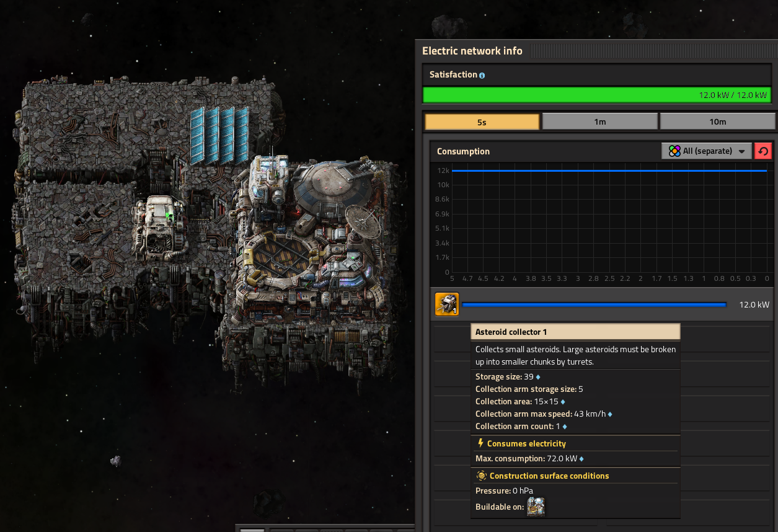The height and width of the screenshot is (532, 778).
Task: Click the Satisfaction info icon
Action: (x=482, y=75)
